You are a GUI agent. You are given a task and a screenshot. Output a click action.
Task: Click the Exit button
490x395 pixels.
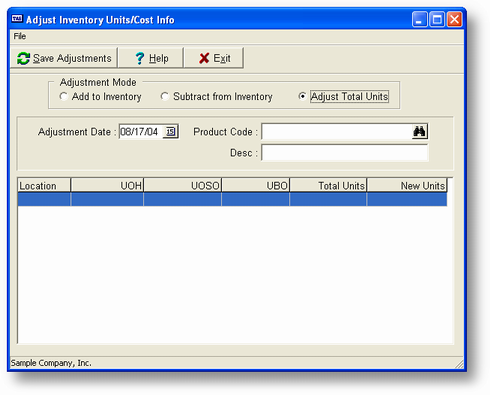point(214,58)
